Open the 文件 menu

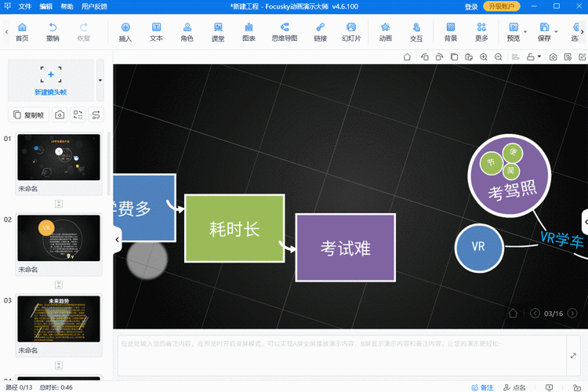25,6
